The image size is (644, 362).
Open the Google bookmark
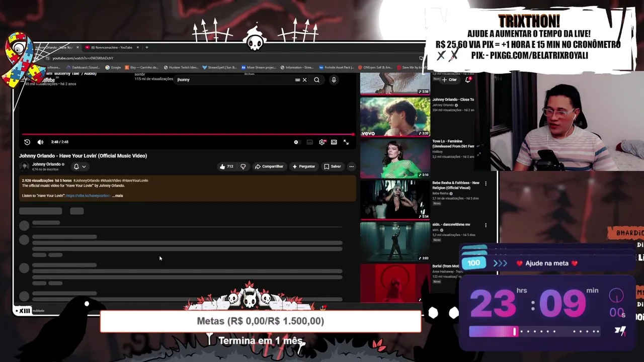tap(113, 67)
